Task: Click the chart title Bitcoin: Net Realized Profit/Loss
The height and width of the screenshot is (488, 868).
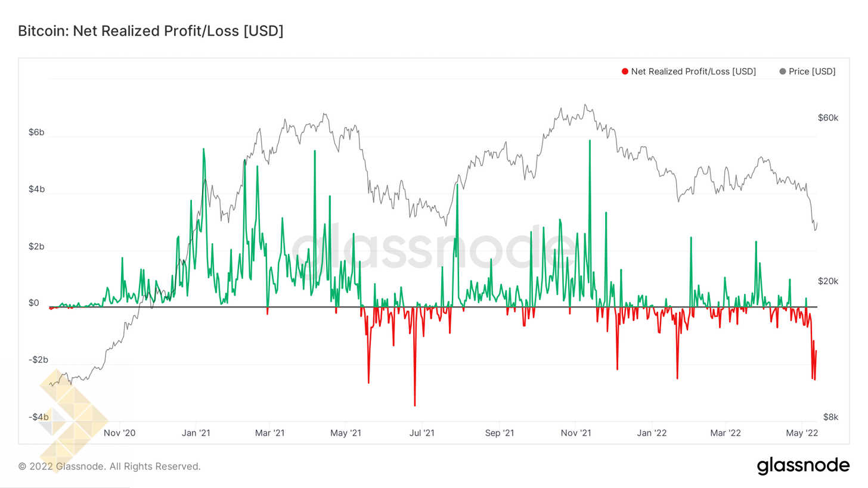Action: 150,31
